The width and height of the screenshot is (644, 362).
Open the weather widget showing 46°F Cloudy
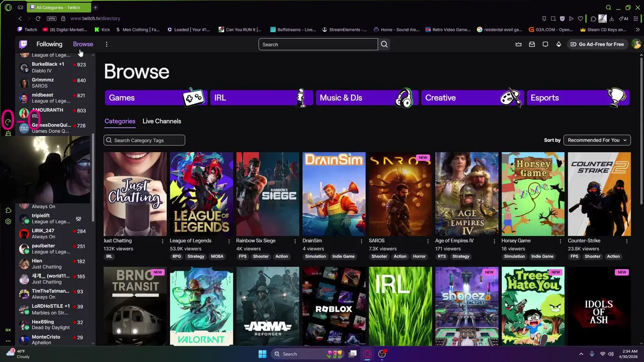(x=18, y=354)
